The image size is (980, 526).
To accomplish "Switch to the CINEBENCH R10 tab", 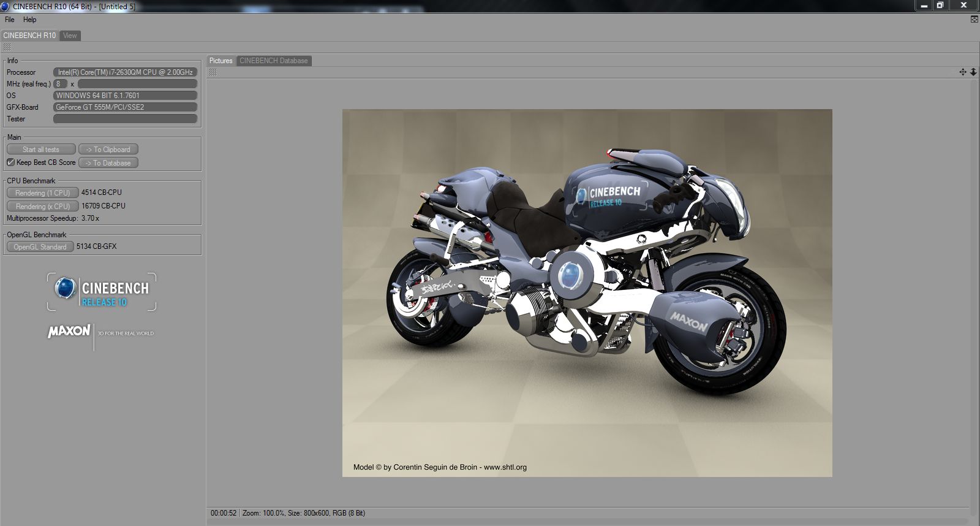I will (x=29, y=36).
